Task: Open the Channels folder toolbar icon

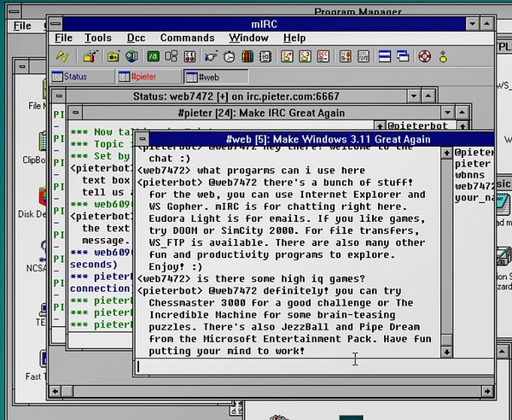Action: click(113, 57)
